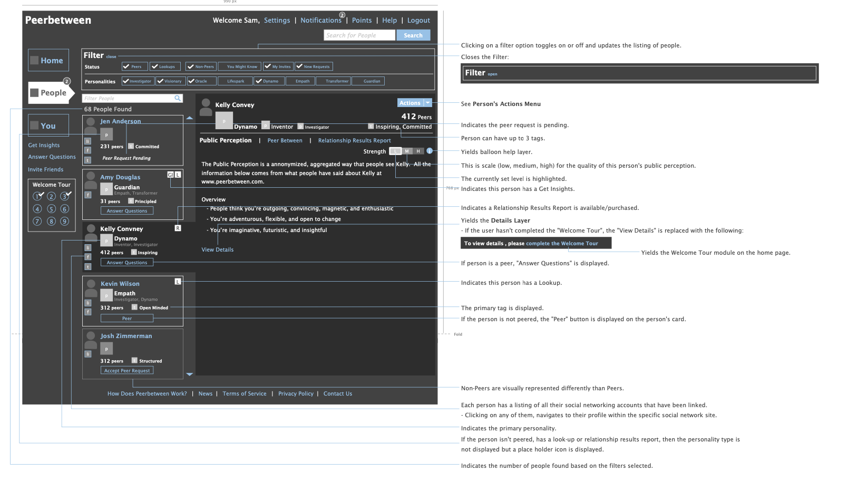
Task: Toggle the Investigator personality filter
Action: click(x=138, y=81)
